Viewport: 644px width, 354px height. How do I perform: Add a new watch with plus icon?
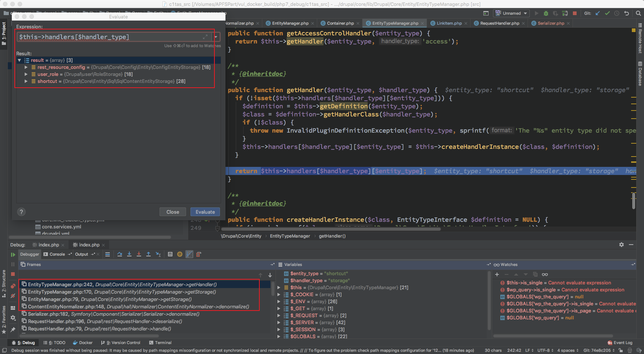click(x=497, y=274)
